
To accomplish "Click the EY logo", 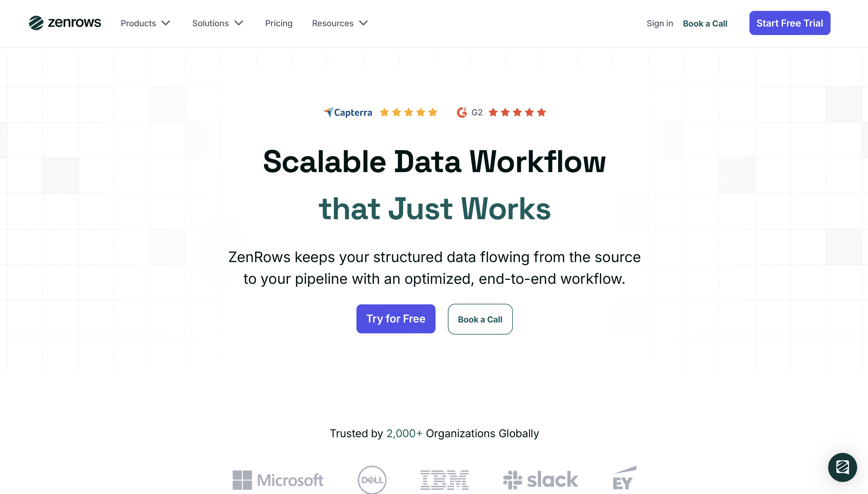I will (624, 478).
